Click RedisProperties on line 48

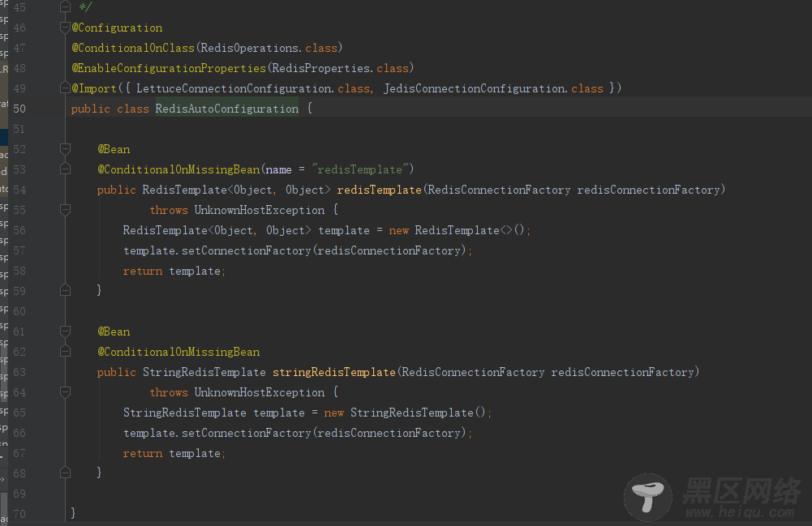coord(321,68)
